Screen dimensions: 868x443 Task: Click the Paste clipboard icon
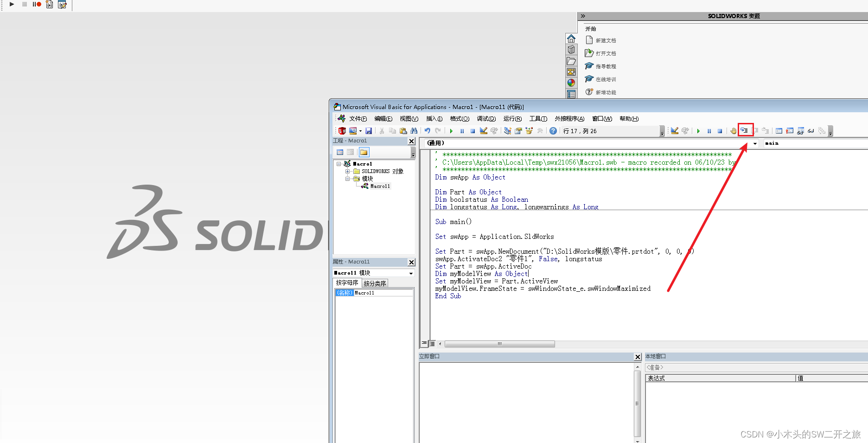403,131
